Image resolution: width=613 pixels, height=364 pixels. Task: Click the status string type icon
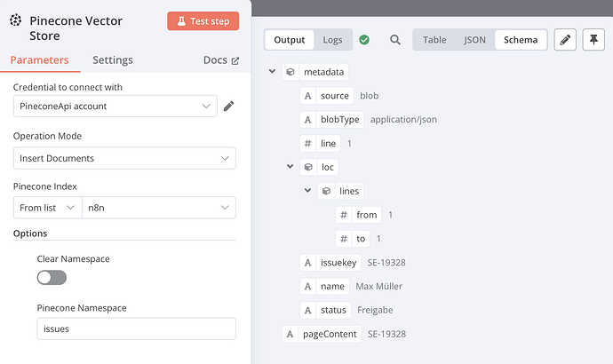[308, 310]
